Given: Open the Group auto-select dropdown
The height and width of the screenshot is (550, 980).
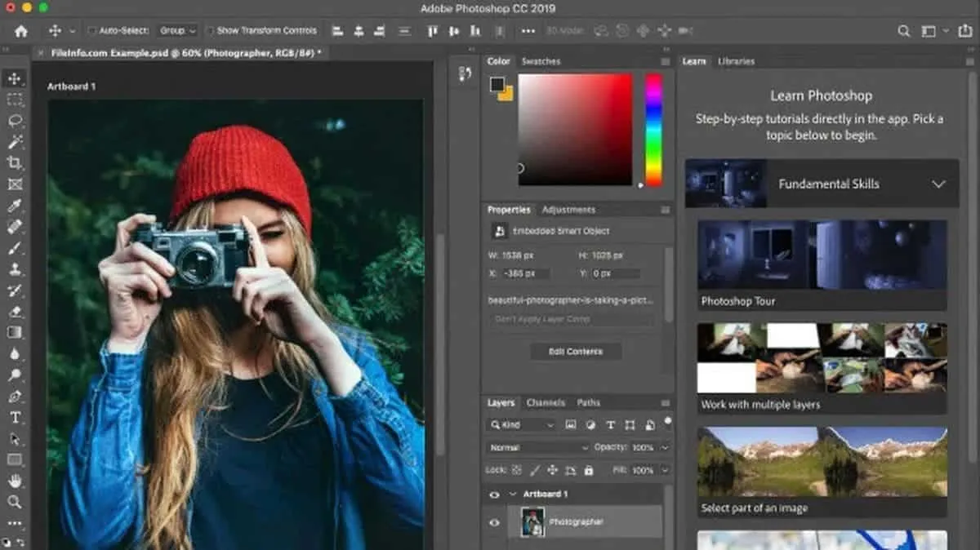Looking at the screenshot, I should 178,31.
